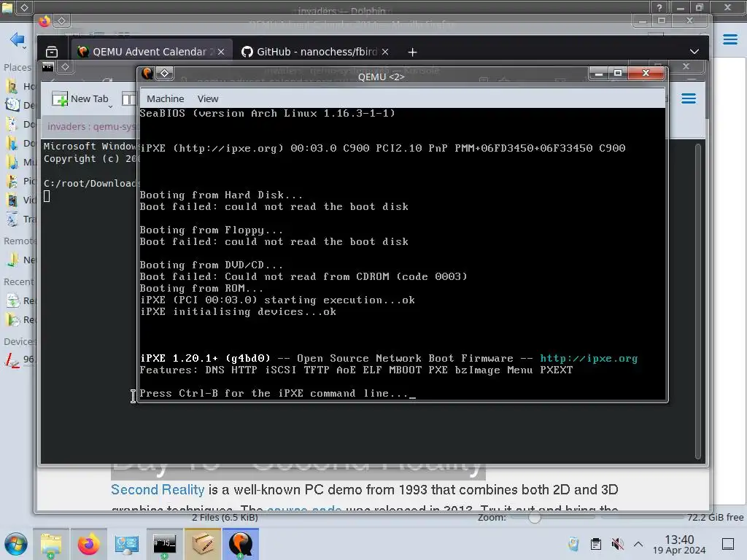Click the QEMU pin-on-all-desktops icon
Image resolution: width=747 pixels, height=560 pixels.
[165, 73]
